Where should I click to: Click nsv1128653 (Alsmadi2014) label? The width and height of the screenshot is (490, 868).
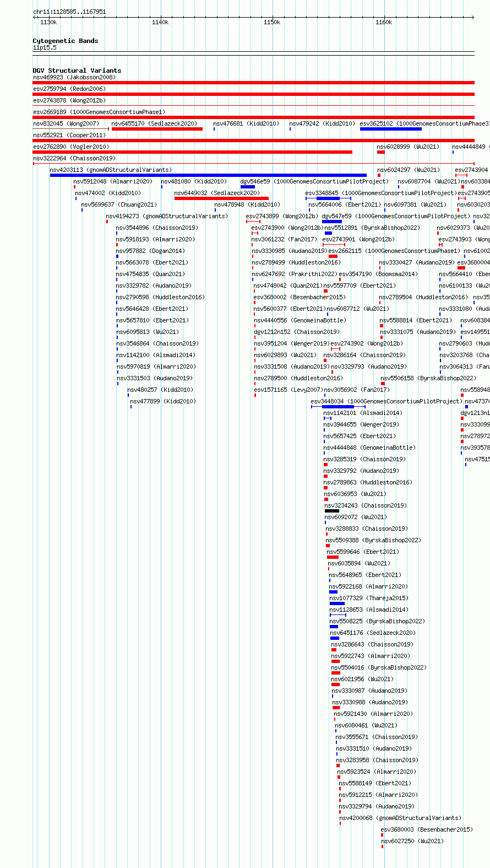point(369,610)
